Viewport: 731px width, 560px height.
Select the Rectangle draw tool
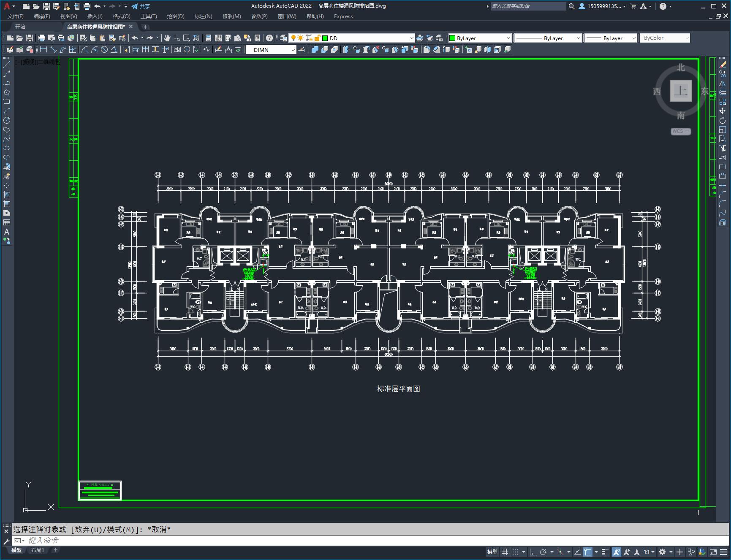point(7,102)
